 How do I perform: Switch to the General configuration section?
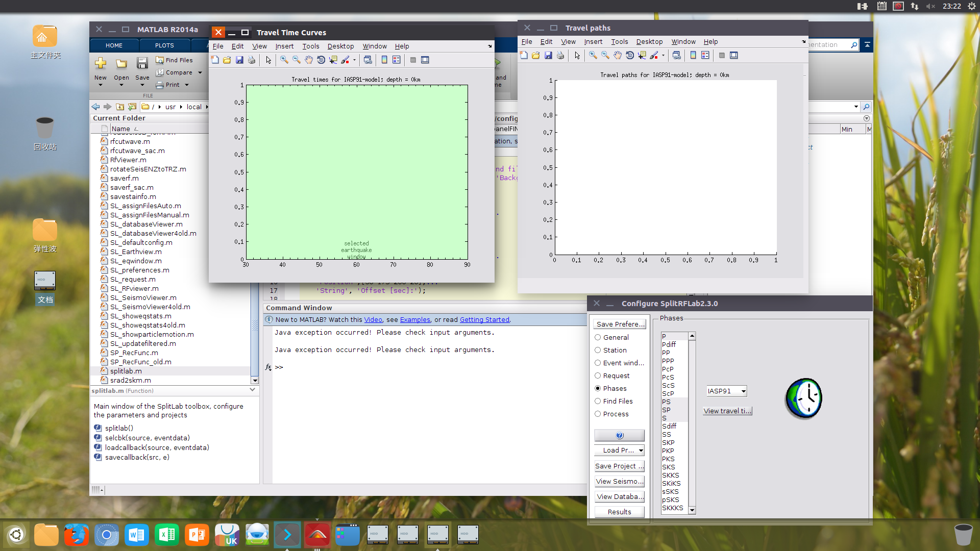598,337
